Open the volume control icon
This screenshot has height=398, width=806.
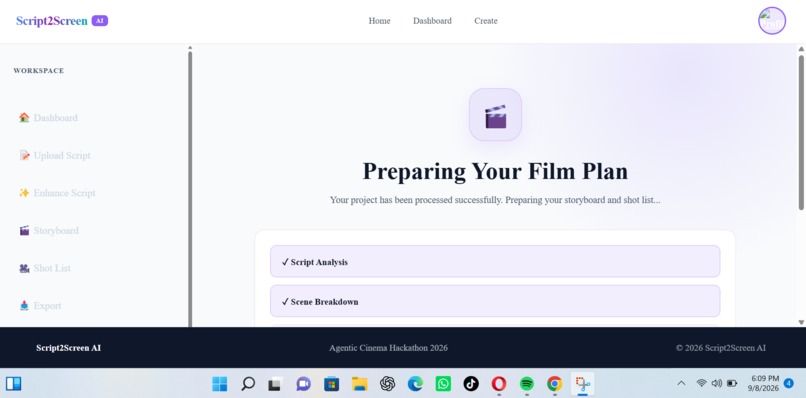coord(717,384)
